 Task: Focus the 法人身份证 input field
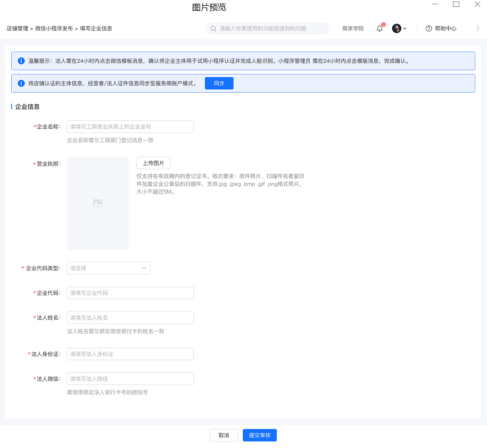pos(130,354)
